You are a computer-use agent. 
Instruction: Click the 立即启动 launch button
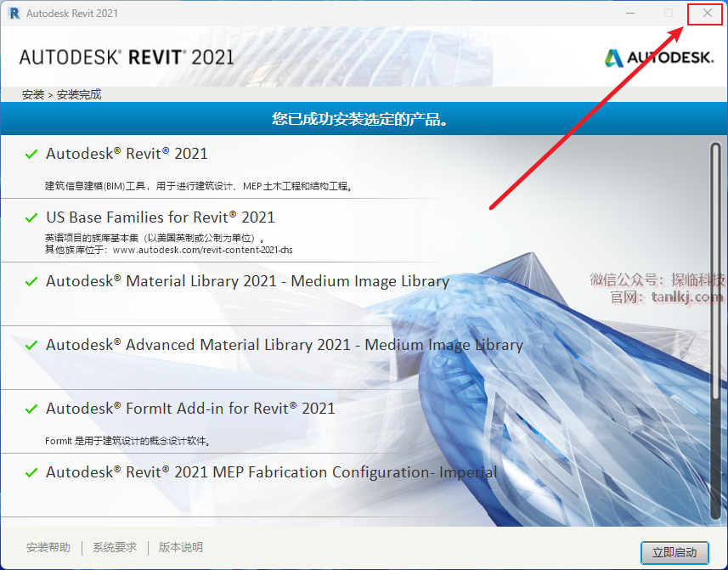coord(674,552)
